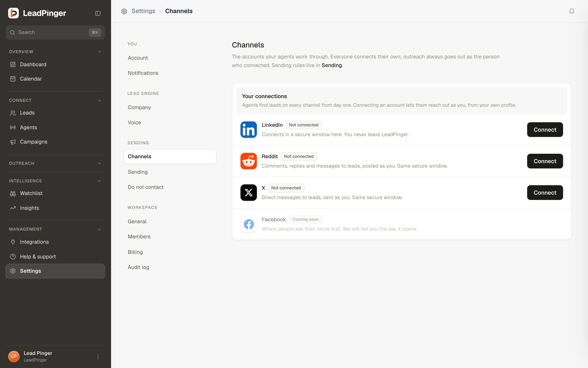588x368 pixels.
Task: Select the Account settings page
Action: (x=170, y=58)
